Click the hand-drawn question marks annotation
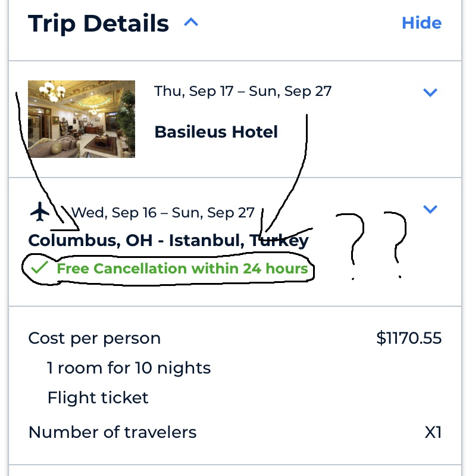The height and width of the screenshot is (476, 466). [371, 245]
